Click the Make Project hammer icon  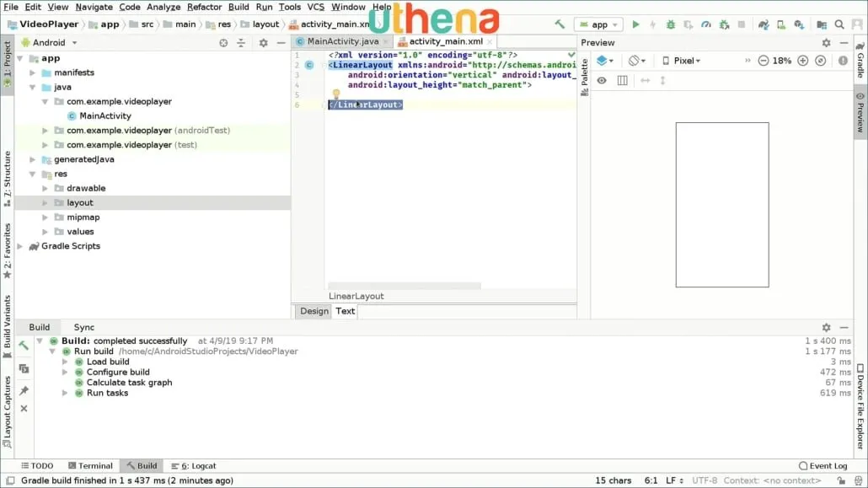pos(560,24)
